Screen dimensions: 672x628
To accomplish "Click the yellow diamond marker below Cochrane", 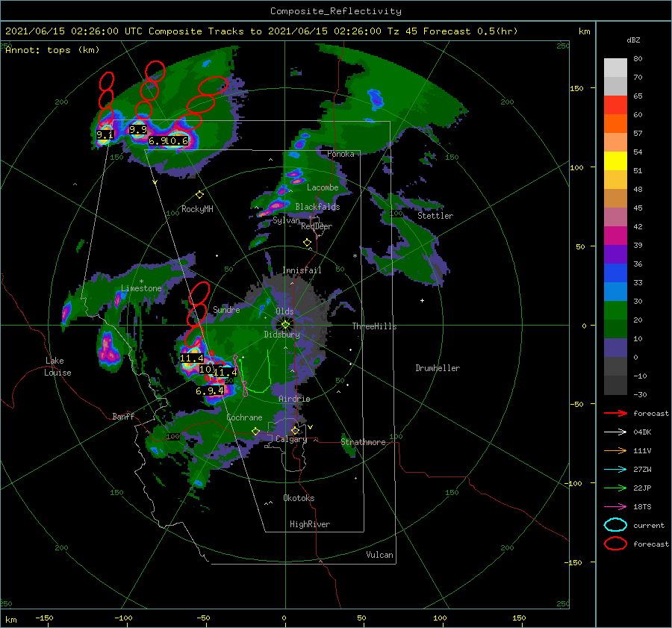I will 256,431.
